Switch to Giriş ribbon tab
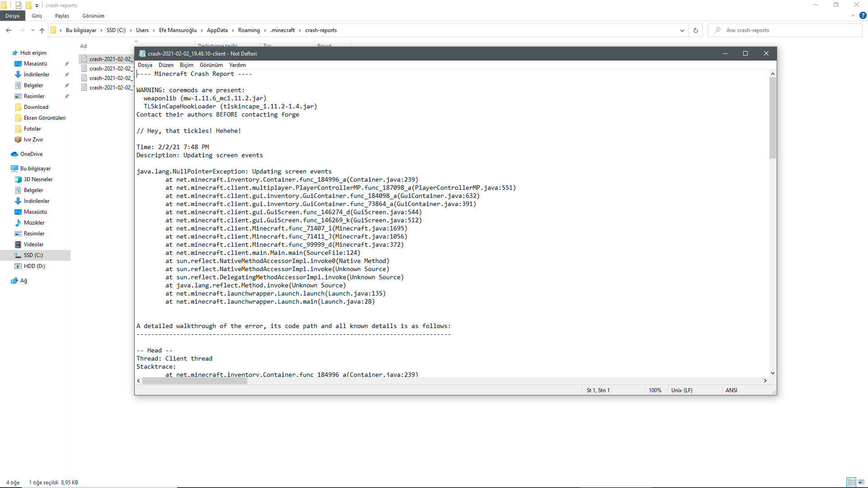 (x=37, y=16)
